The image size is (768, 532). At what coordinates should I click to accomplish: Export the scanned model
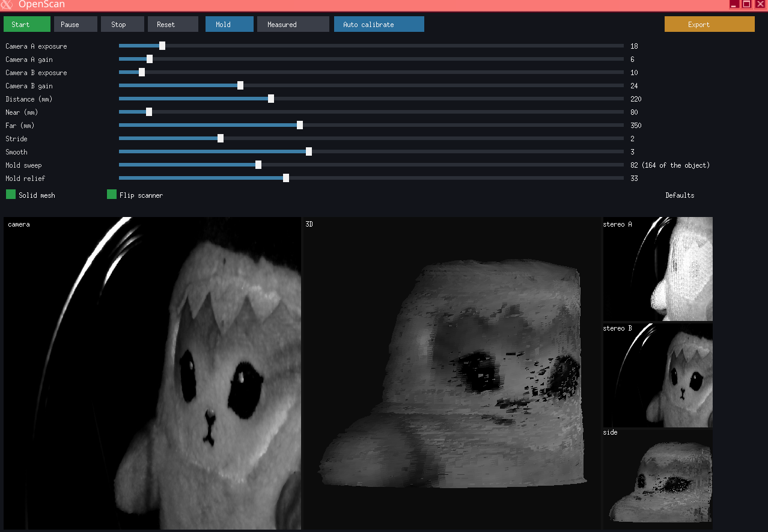click(710, 24)
